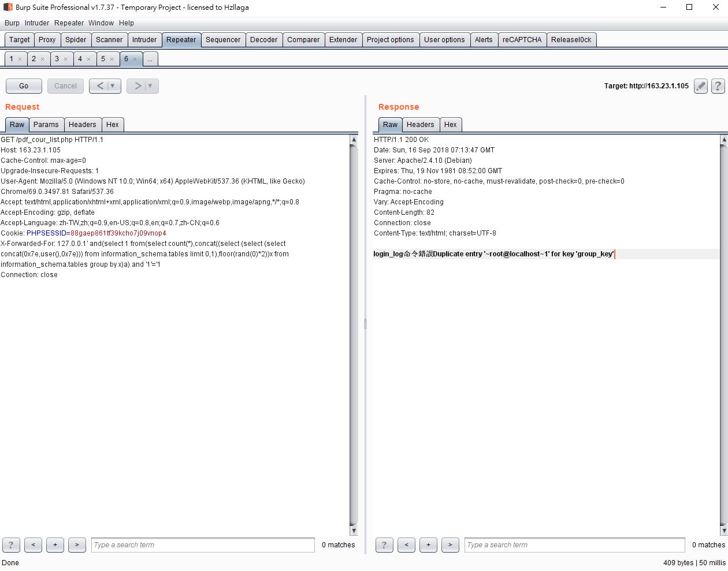Focus the request search term field

[203, 544]
